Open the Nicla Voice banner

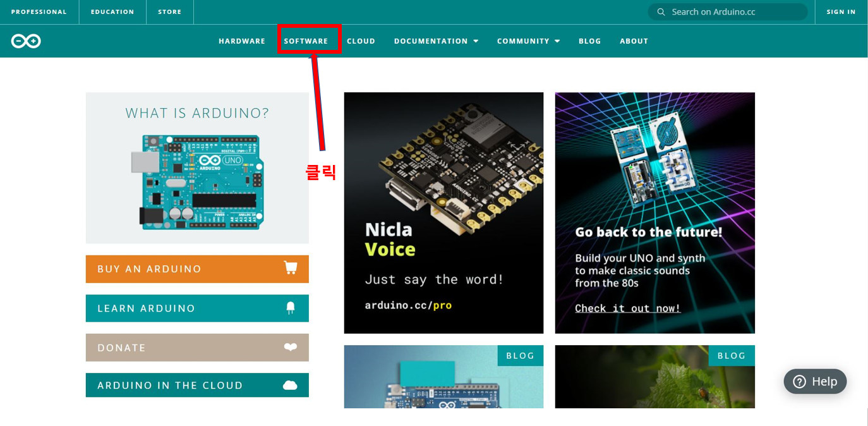click(443, 213)
